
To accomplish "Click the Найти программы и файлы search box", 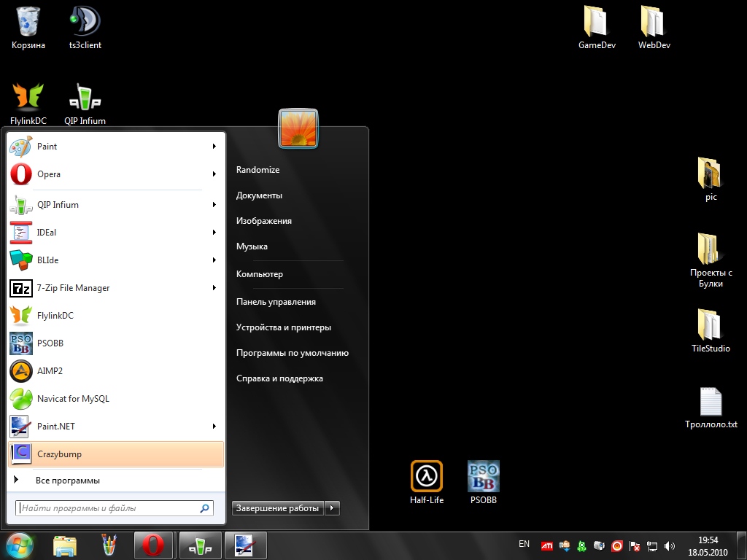I will [109, 508].
